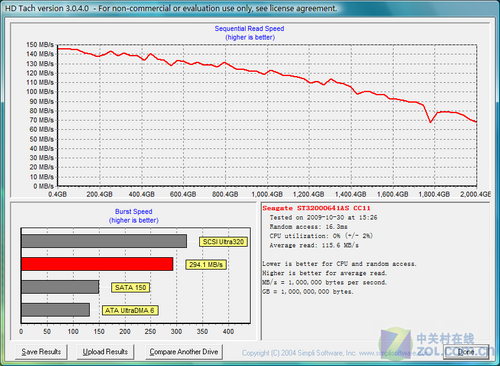
Task: Click the Seagate ST32000641AS CC11 drive name
Action: tap(316, 208)
